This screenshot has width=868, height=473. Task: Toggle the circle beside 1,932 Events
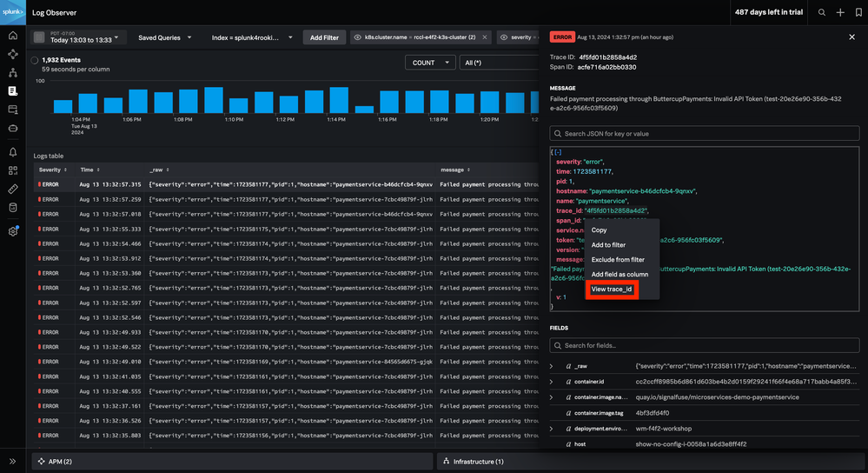click(x=35, y=61)
